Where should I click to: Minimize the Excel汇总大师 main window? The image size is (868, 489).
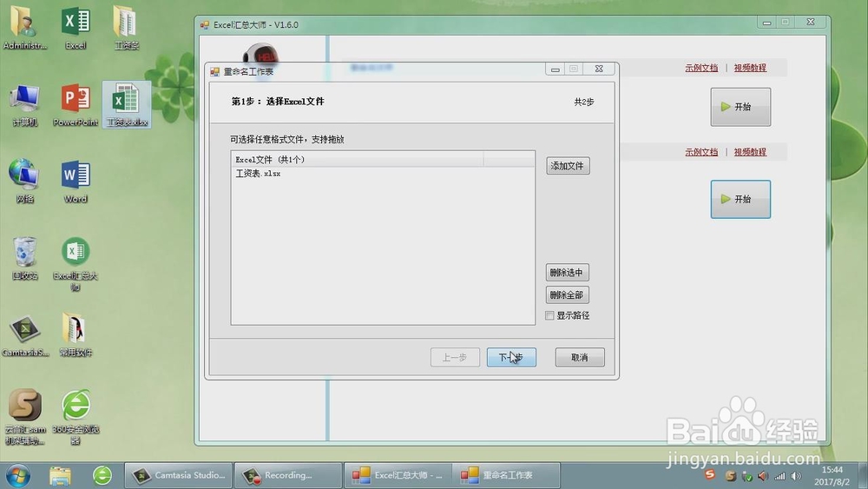click(766, 23)
